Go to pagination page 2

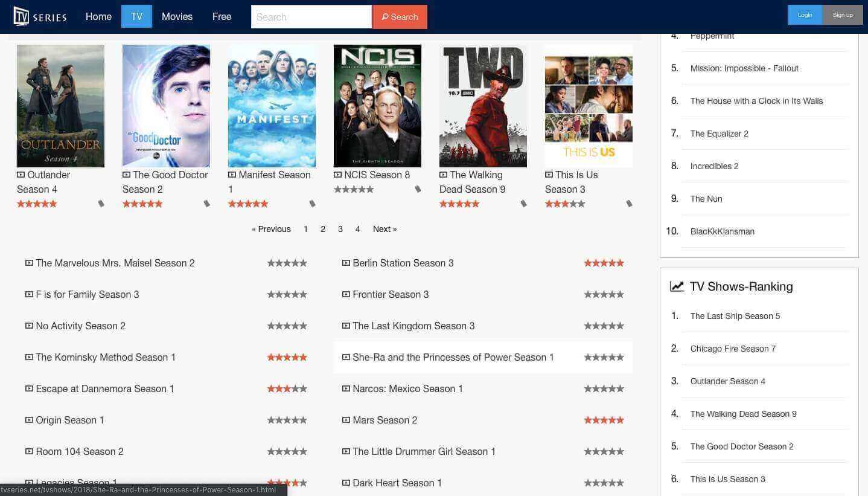323,229
